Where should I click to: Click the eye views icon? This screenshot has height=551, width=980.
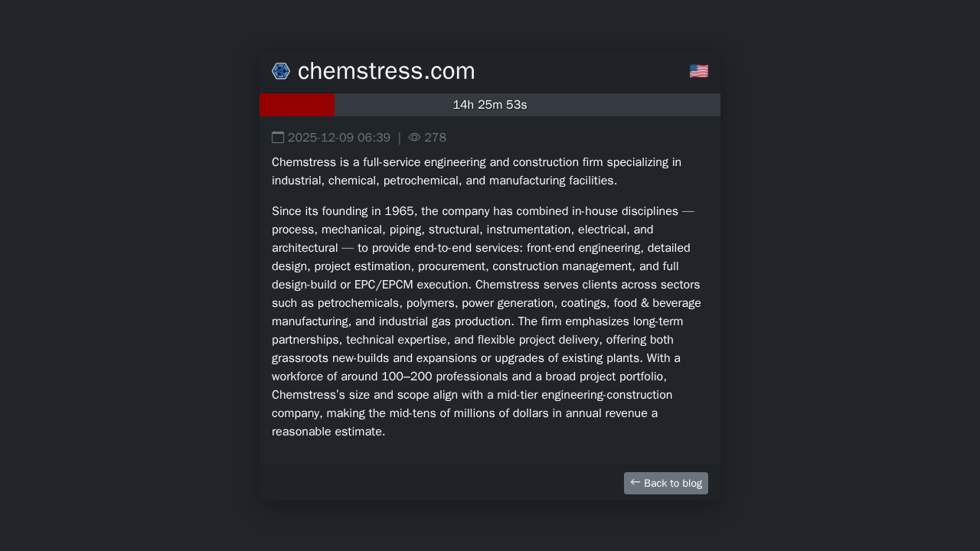414,138
